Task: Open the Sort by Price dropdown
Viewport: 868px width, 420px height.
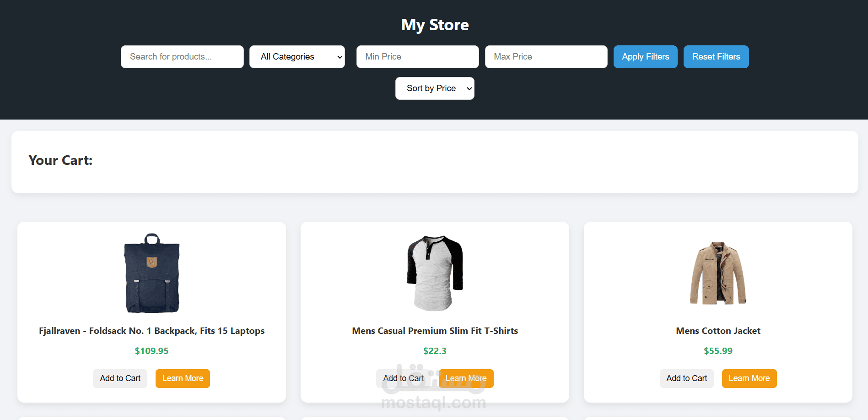Action: pyautogui.click(x=434, y=88)
